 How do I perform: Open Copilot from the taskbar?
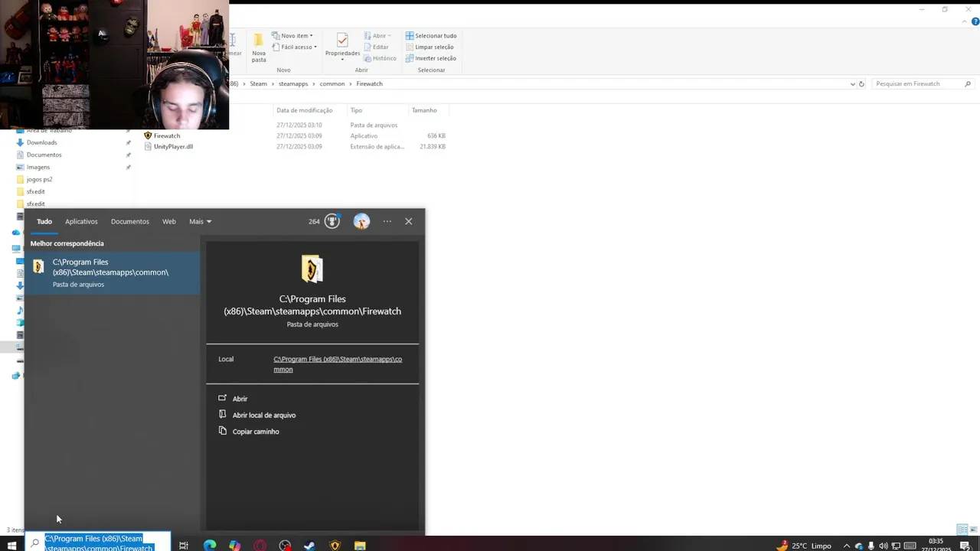coord(234,546)
